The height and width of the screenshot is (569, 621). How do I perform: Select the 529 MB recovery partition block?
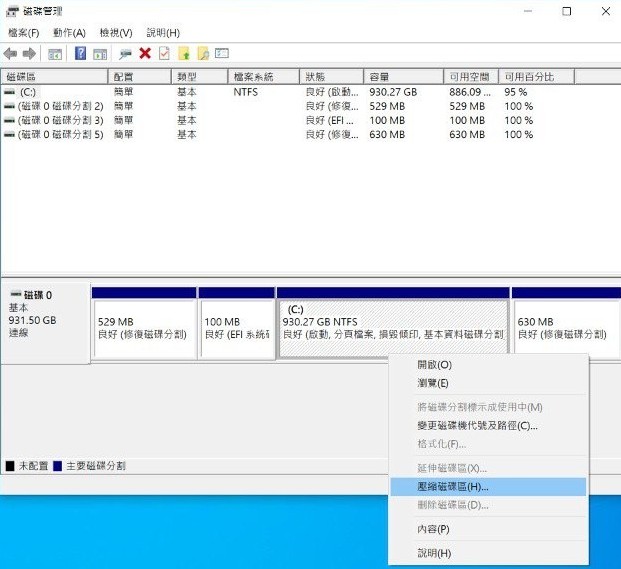pos(143,328)
